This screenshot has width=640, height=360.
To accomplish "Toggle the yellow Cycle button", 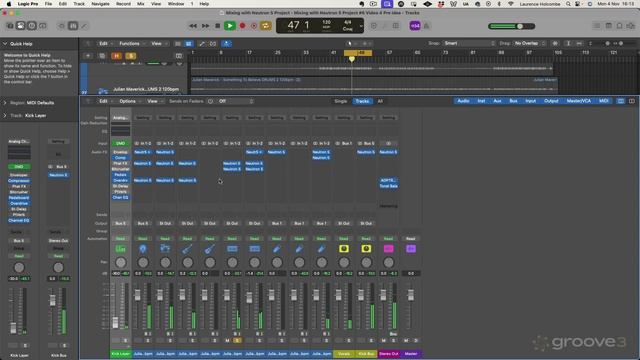I will tap(266, 26).
